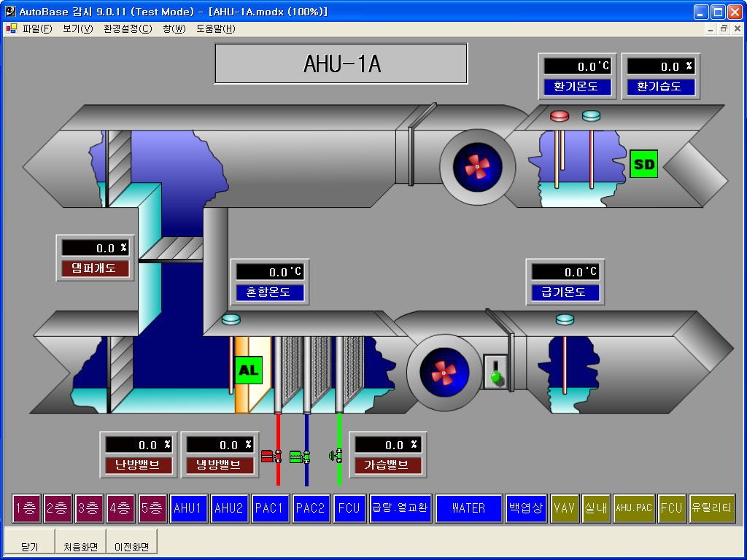Click the green SD smoke detector indicator

(x=644, y=164)
